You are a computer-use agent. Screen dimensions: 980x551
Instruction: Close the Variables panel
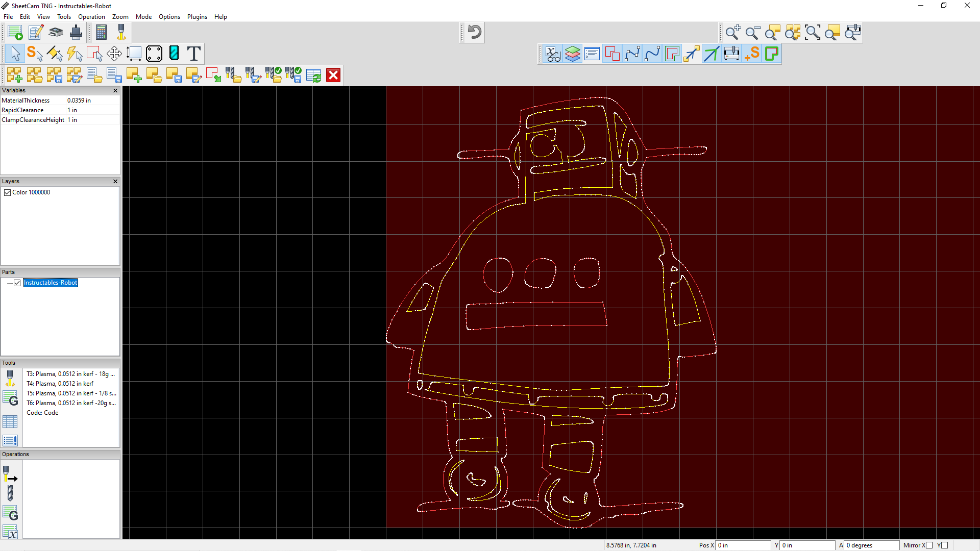pyautogui.click(x=115, y=91)
